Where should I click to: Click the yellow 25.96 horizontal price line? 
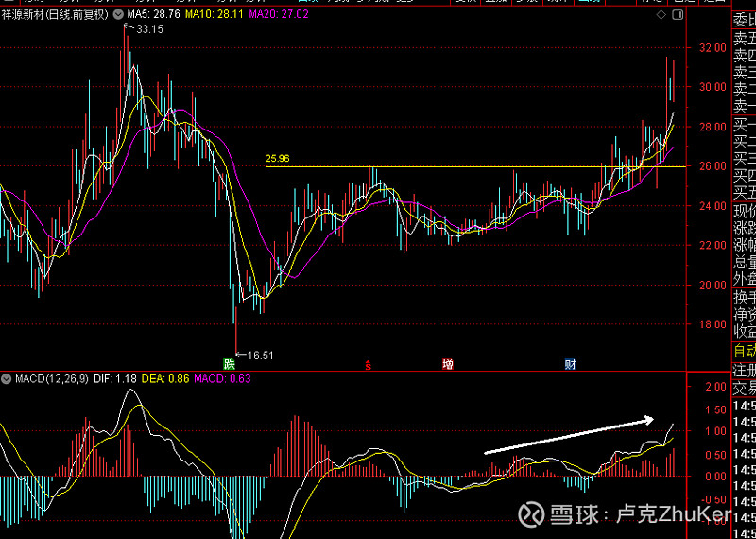click(472, 166)
